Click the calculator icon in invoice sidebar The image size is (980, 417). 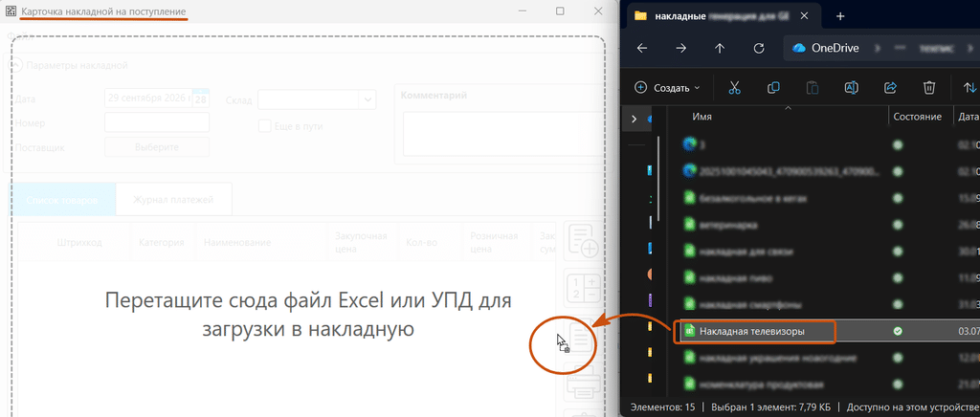(x=584, y=289)
